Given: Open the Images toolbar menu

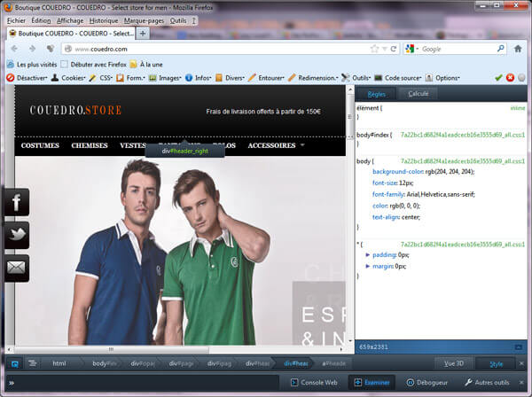Looking at the screenshot, I should [x=165, y=78].
